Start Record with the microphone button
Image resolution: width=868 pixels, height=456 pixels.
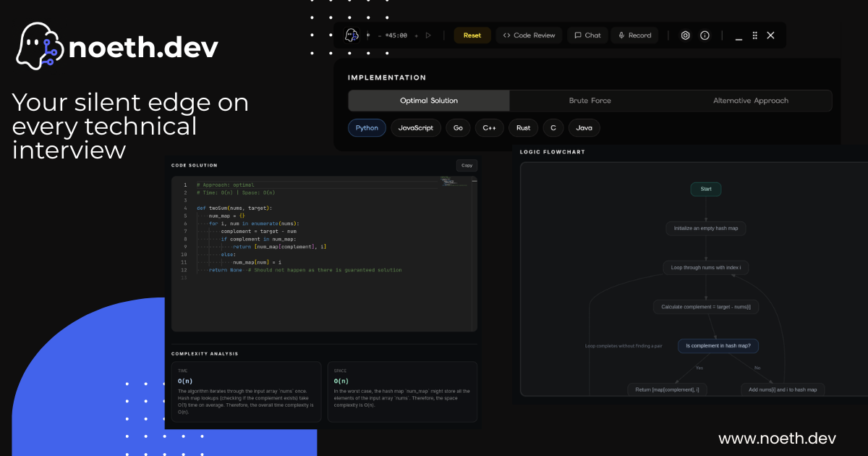tap(634, 35)
